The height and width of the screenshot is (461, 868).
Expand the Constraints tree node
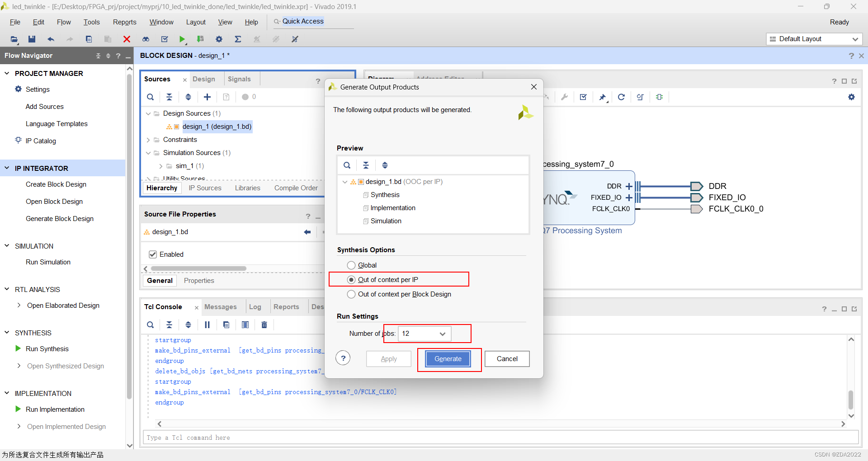point(148,140)
